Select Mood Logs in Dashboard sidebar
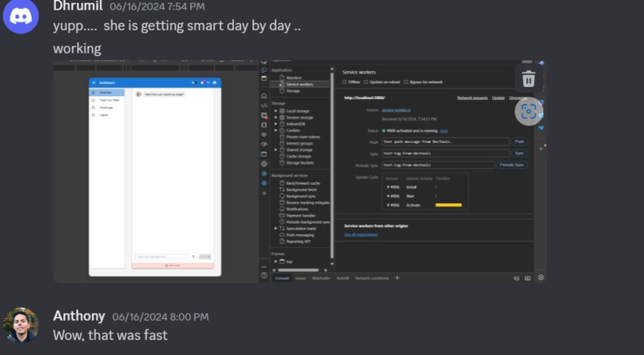Screen dimensions: 644x355 pos(107,108)
